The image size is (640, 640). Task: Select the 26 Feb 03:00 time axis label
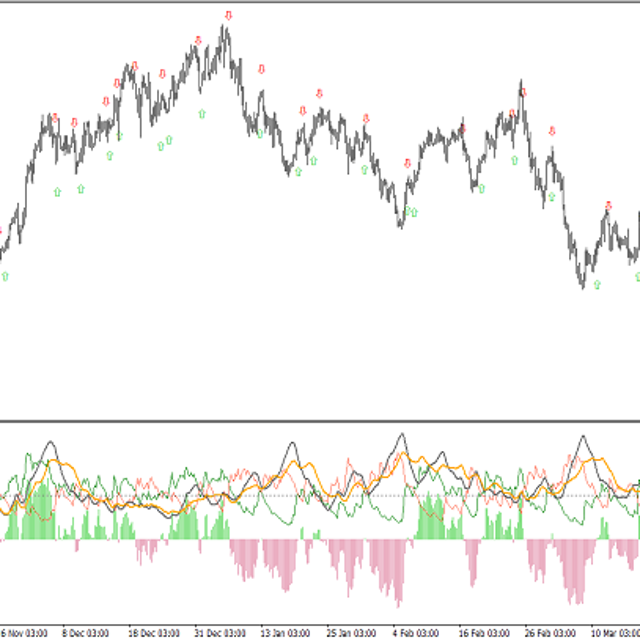point(549,633)
